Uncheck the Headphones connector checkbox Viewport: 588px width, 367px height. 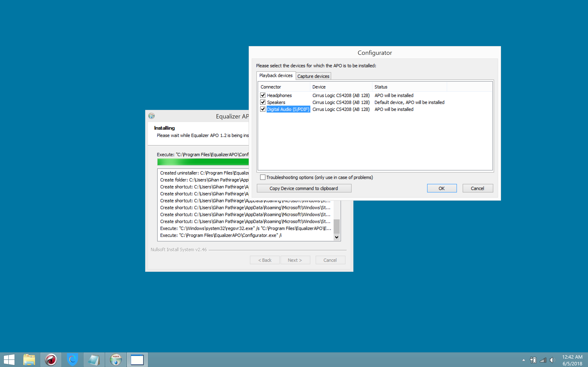(x=263, y=95)
